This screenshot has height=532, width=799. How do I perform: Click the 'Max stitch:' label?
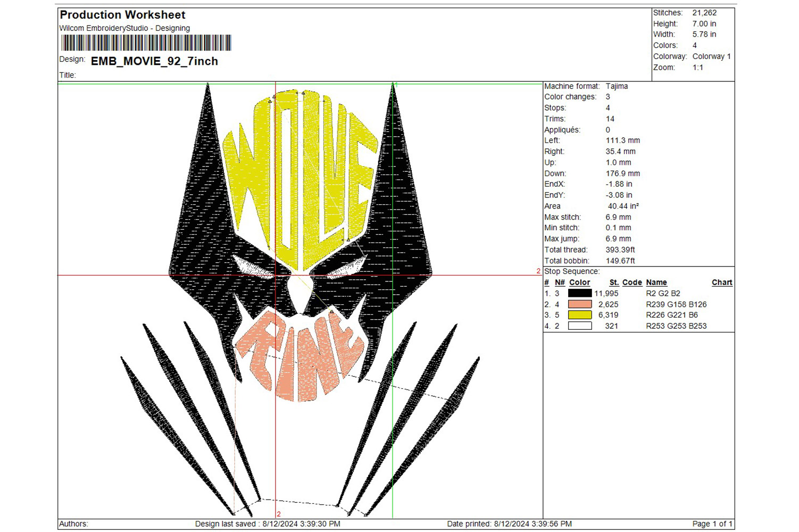(562, 217)
